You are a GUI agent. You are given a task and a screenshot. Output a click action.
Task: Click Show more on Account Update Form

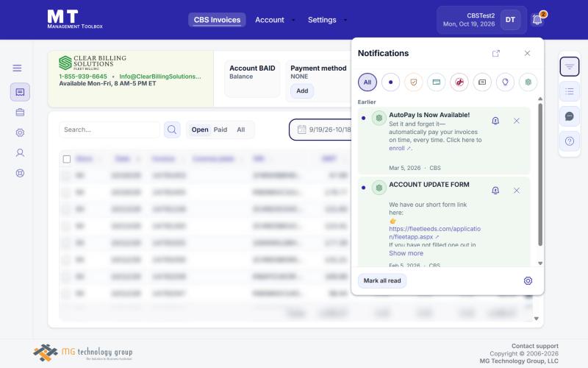[x=406, y=253]
